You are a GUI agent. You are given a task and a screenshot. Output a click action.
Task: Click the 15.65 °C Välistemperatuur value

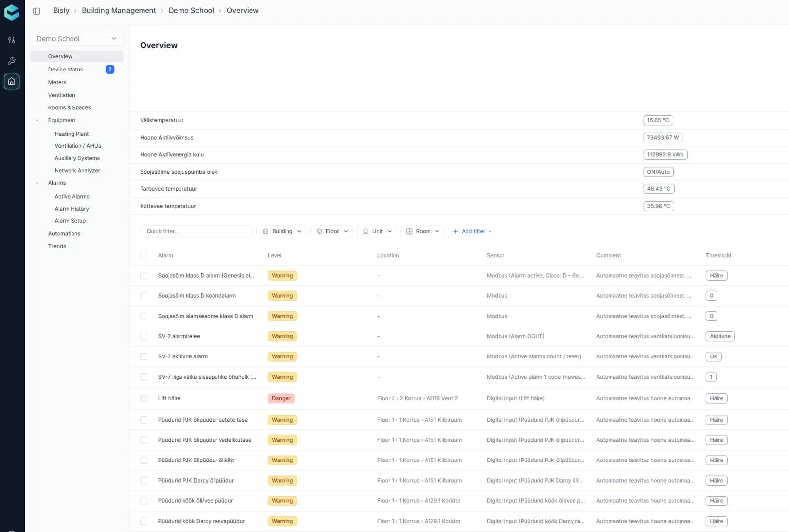pyautogui.click(x=658, y=120)
